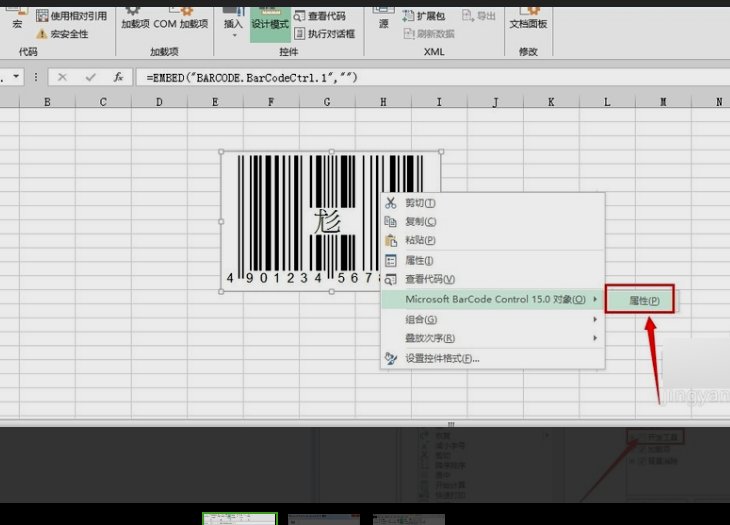Choose View Code in context menu
The width and height of the screenshot is (730, 525).
(493, 279)
